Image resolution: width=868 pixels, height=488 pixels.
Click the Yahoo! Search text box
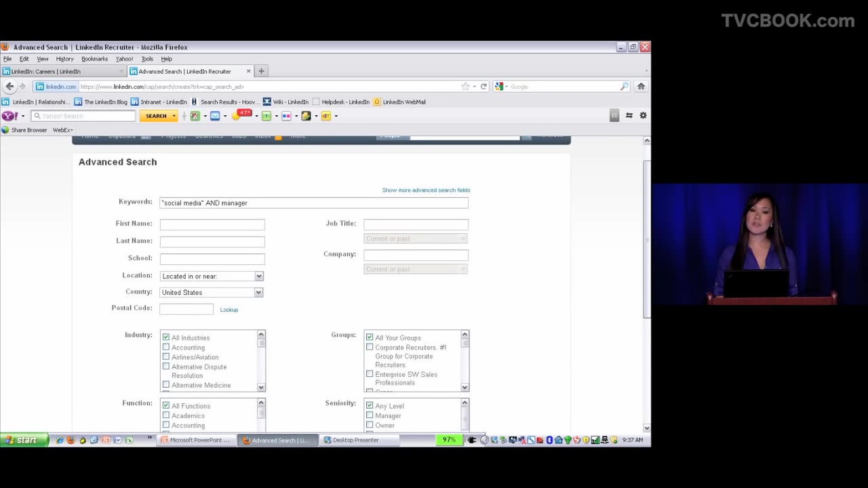click(x=83, y=116)
